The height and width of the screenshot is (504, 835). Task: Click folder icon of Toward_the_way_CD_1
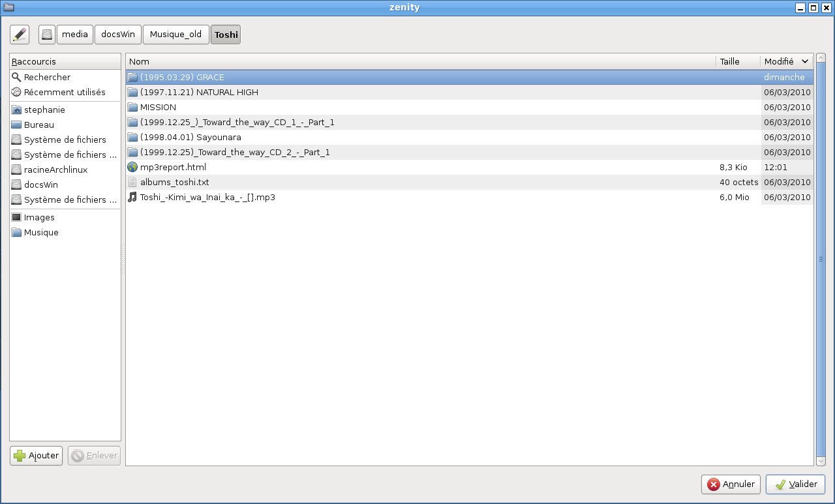(x=132, y=122)
